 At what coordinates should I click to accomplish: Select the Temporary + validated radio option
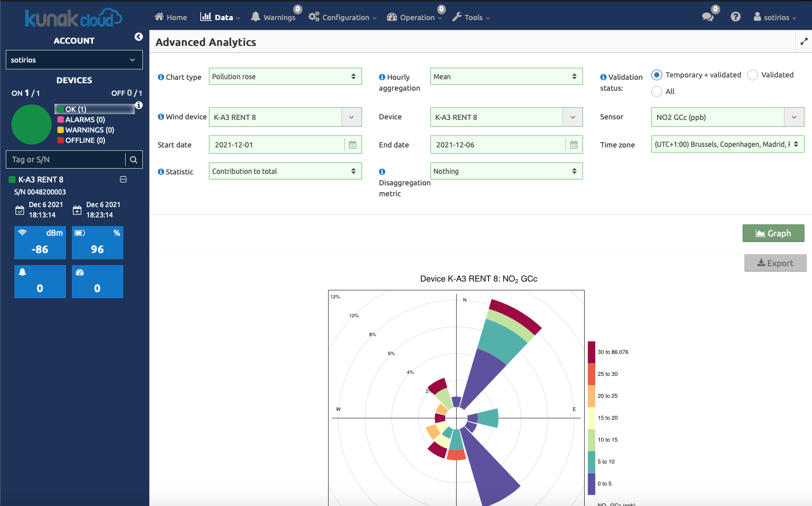657,75
